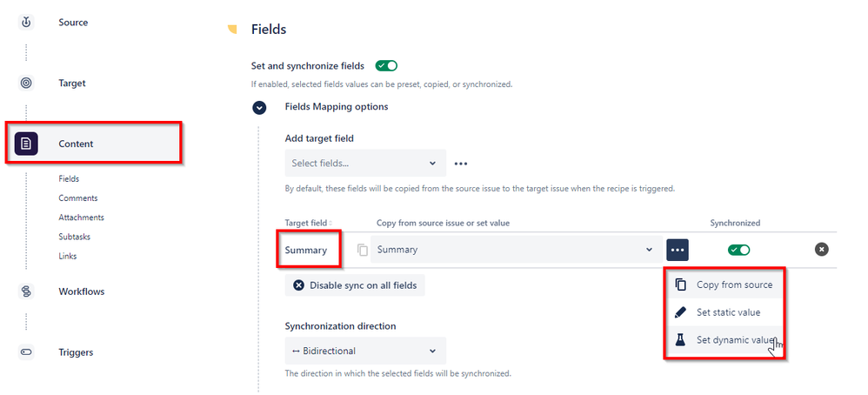Image resolution: width=868 pixels, height=395 pixels.
Task: Choose Copy from source menu option
Action: pyautogui.click(x=724, y=285)
